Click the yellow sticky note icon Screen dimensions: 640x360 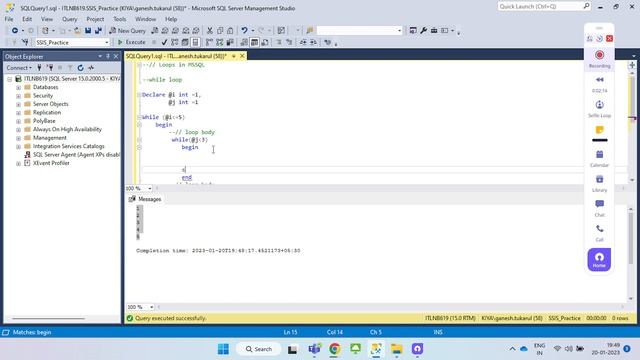coord(599,130)
